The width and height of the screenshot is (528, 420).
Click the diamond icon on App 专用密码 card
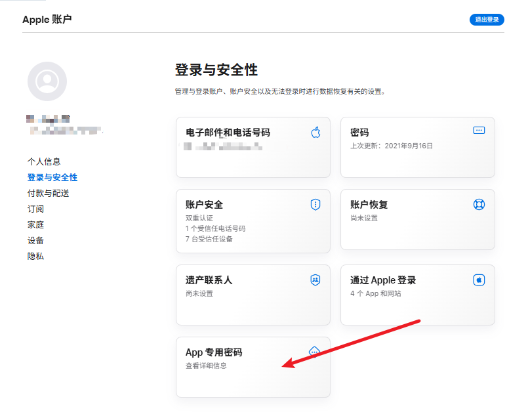pyautogui.click(x=314, y=352)
